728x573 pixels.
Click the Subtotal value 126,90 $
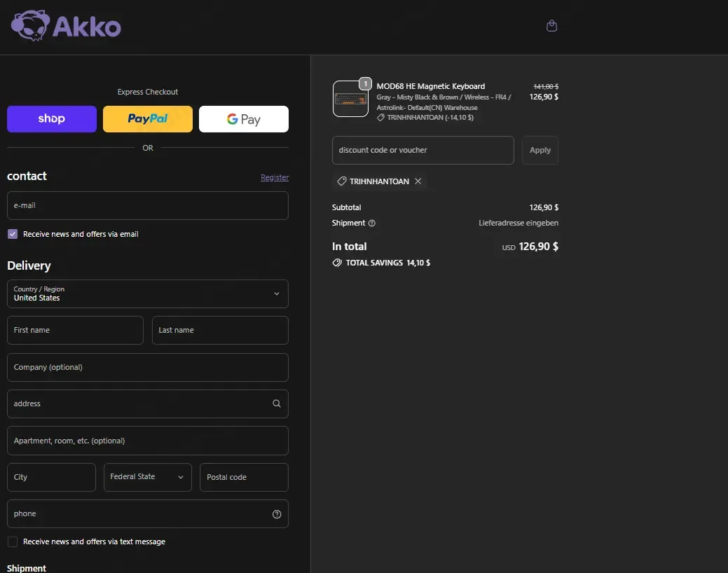(x=544, y=207)
